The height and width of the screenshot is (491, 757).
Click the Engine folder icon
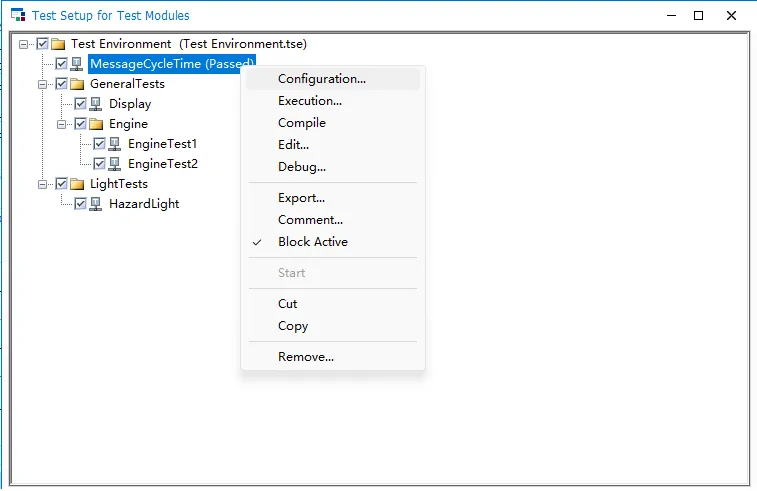click(x=96, y=125)
